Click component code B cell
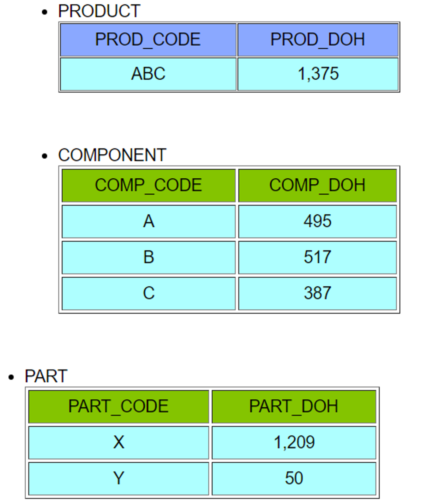 (x=149, y=257)
